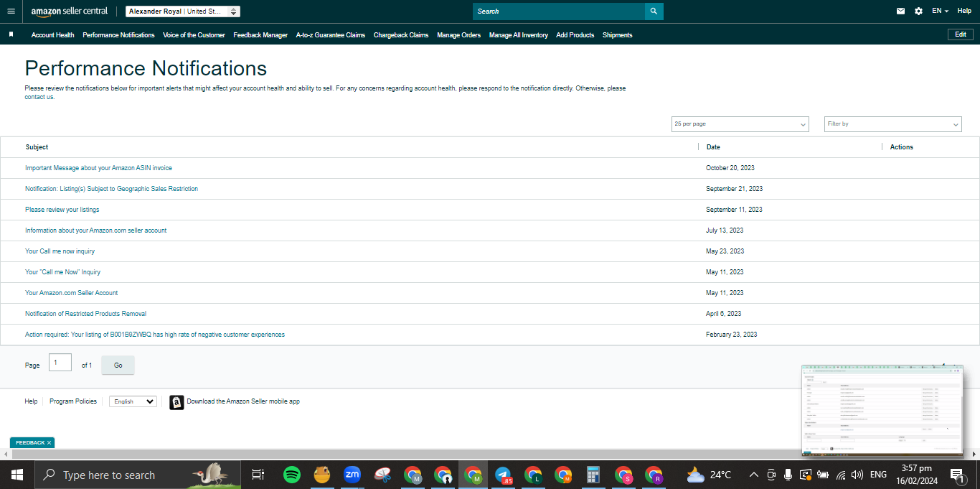Open the 25 per page dropdown
Viewport: 980px width, 489px height.
[x=740, y=124]
